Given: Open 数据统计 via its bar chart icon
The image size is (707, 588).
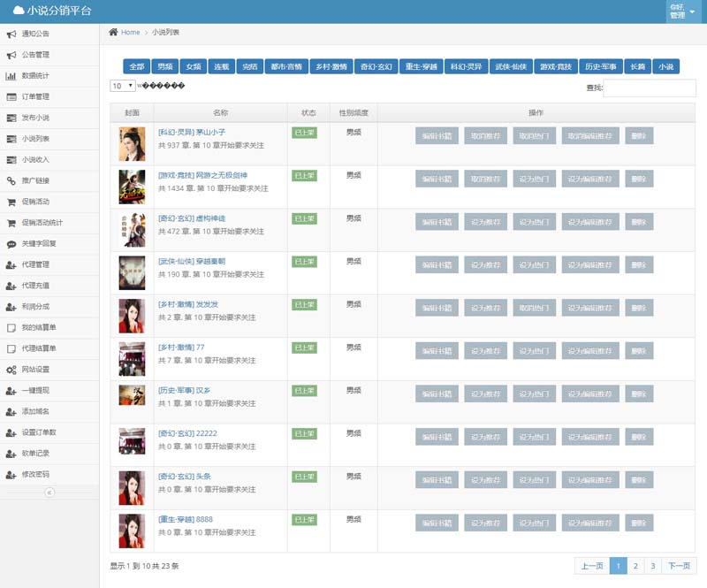Looking at the screenshot, I should click(11, 76).
